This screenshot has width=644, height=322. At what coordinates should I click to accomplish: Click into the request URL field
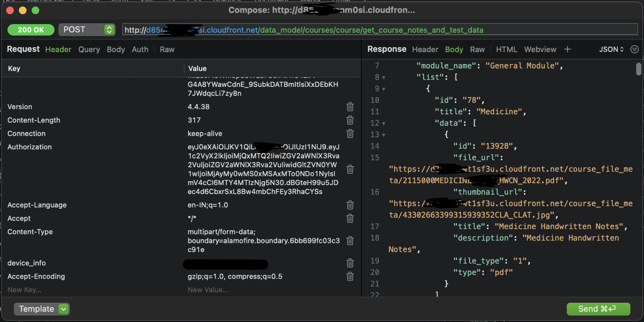coord(380,30)
